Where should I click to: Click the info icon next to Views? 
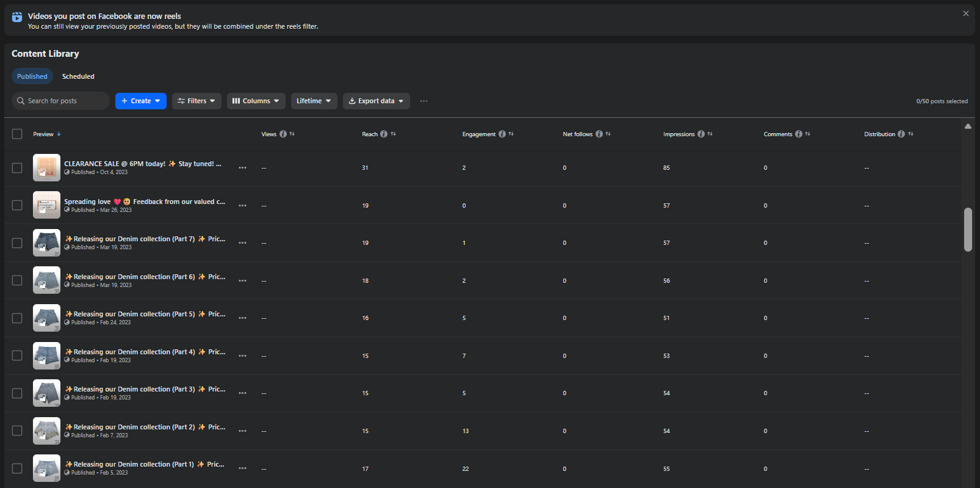coord(283,134)
